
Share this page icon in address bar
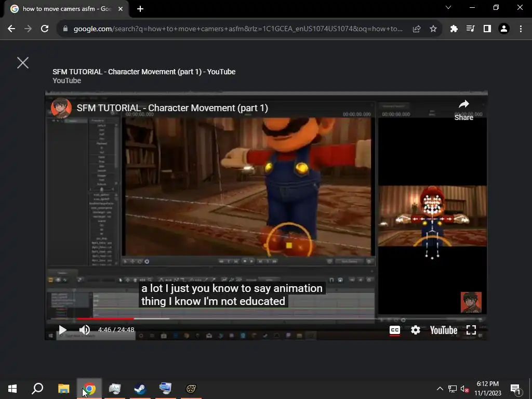point(417,29)
